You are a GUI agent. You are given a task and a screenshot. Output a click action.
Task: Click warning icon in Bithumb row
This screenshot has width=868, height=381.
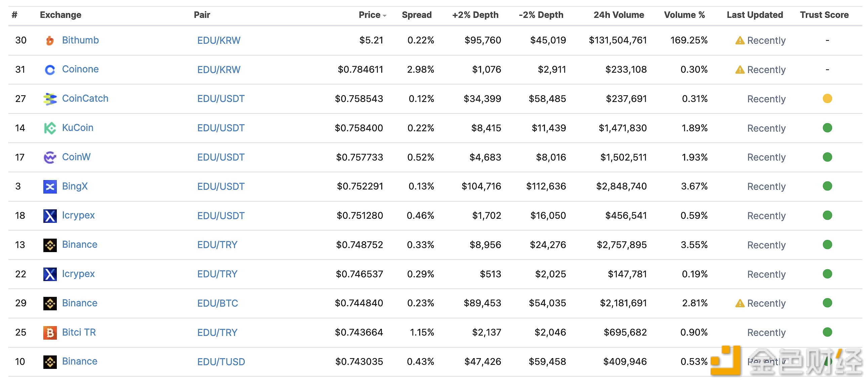pyautogui.click(x=740, y=40)
